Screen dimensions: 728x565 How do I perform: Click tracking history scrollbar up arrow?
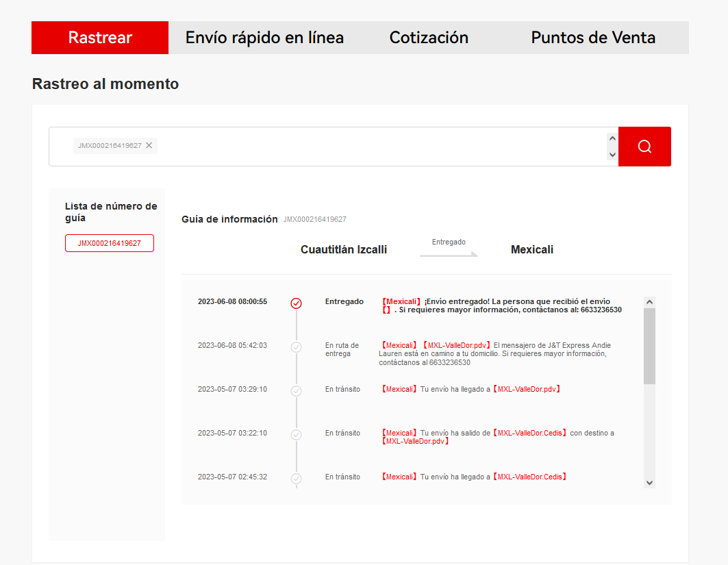pos(649,302)
